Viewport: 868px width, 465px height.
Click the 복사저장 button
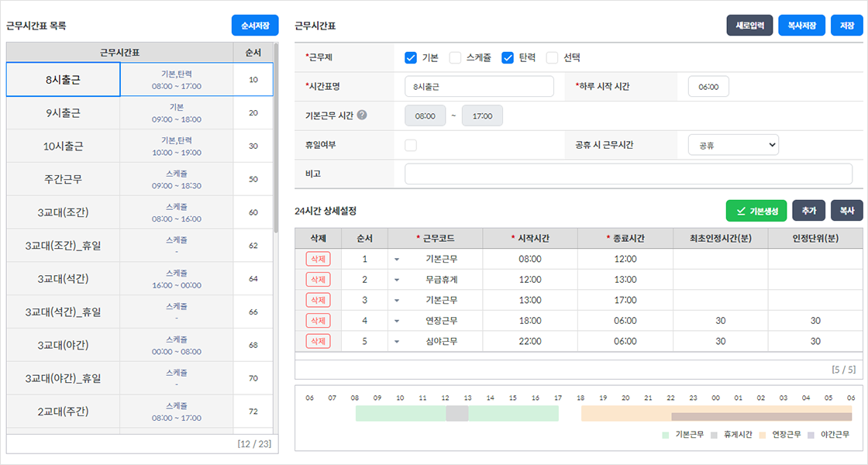[x=801, y=26]
